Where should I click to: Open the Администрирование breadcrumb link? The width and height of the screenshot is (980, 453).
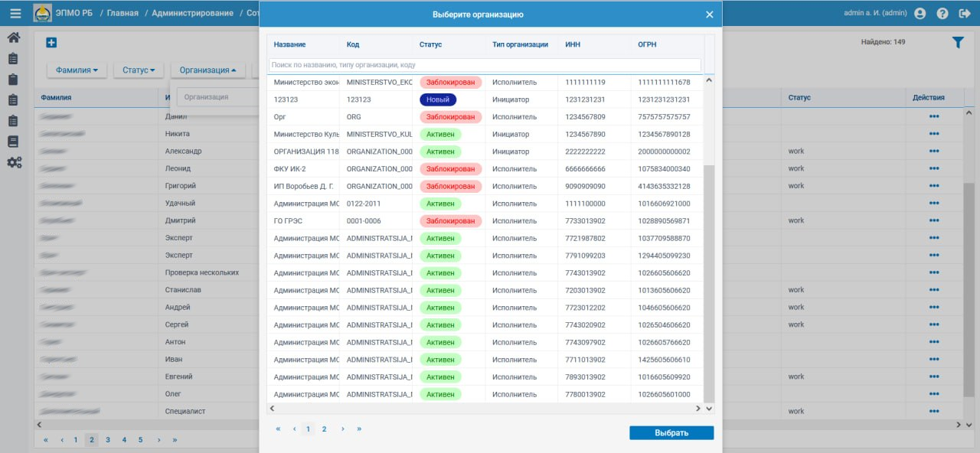click(192, 13)
